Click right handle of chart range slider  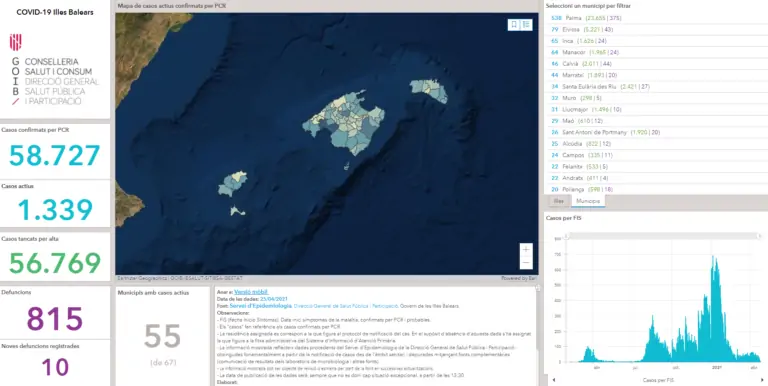759,236
